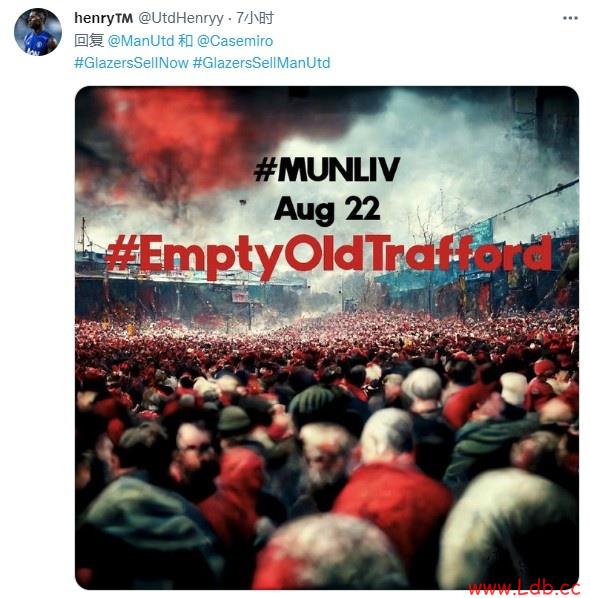Open henry's profile avatar picture

point(38,32)
